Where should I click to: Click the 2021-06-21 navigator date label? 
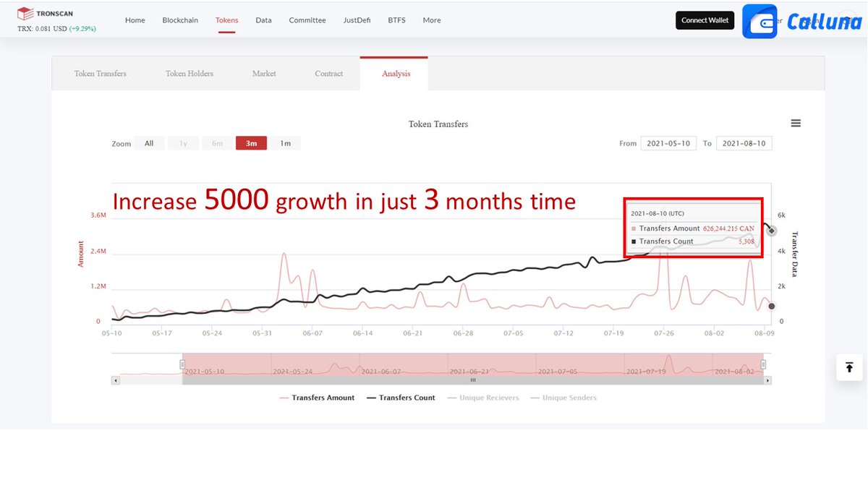click(471, 371)
